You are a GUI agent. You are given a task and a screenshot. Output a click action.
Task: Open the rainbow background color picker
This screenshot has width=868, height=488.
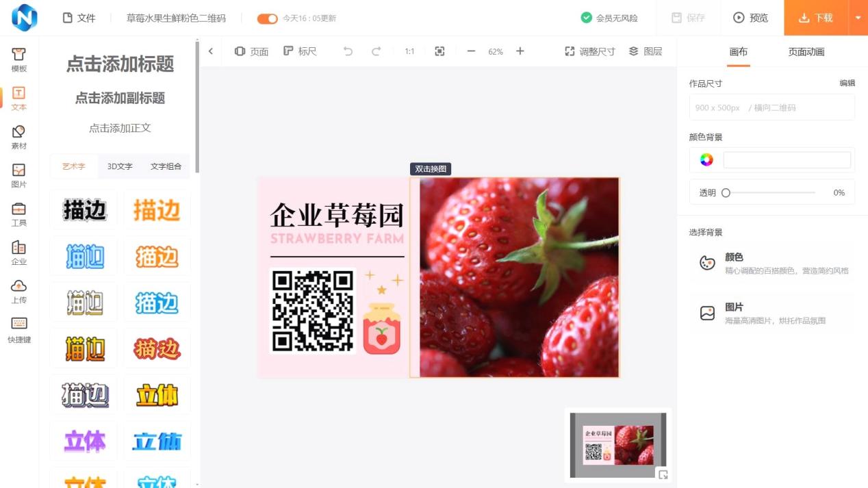pyautogui.click(x=705, y=159)
